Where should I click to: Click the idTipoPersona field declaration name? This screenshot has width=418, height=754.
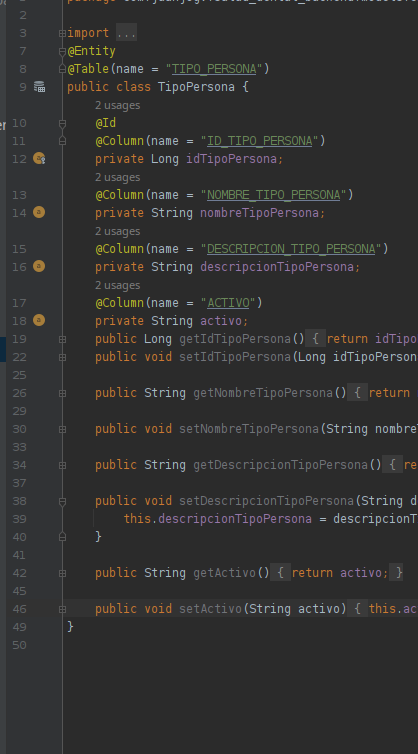tap(231, 159)
